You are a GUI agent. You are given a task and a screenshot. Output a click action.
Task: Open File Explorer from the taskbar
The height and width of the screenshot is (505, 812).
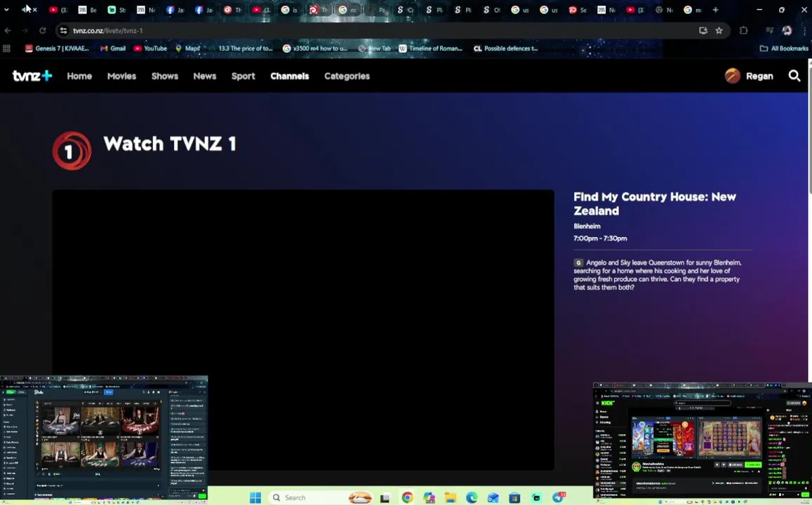tap(450, 497)
